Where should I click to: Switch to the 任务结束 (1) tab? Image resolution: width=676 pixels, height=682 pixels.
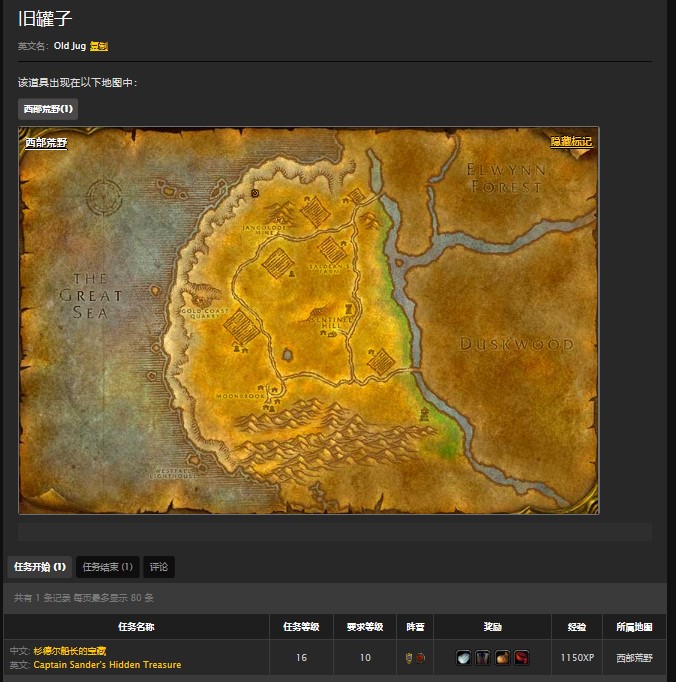pos(107,567)
